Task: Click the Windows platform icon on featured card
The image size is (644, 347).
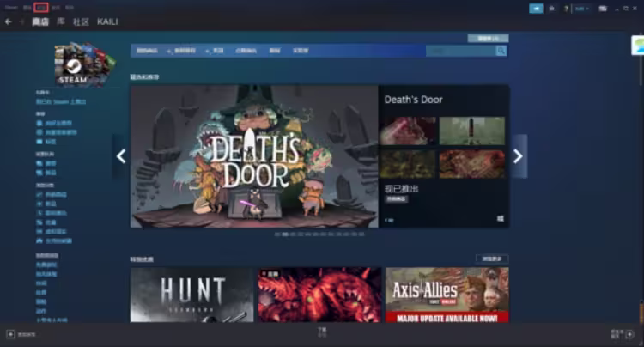Action: point(501,218)
